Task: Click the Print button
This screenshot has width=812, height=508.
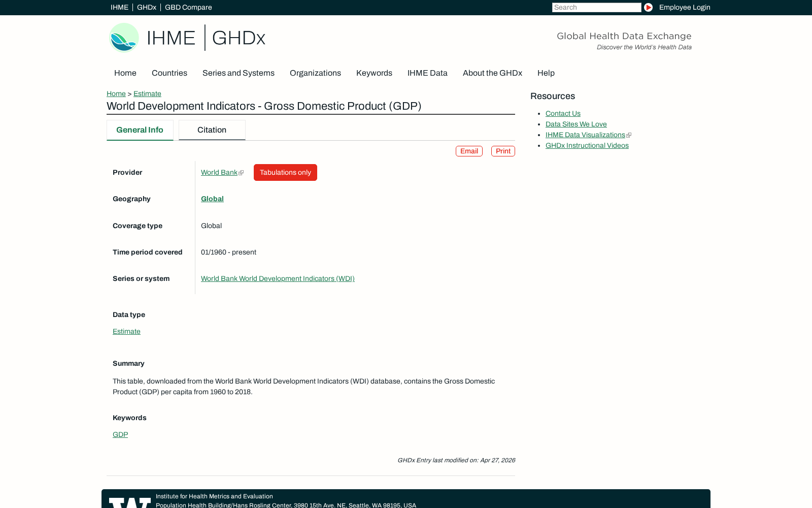Action: tap(503, 151)
